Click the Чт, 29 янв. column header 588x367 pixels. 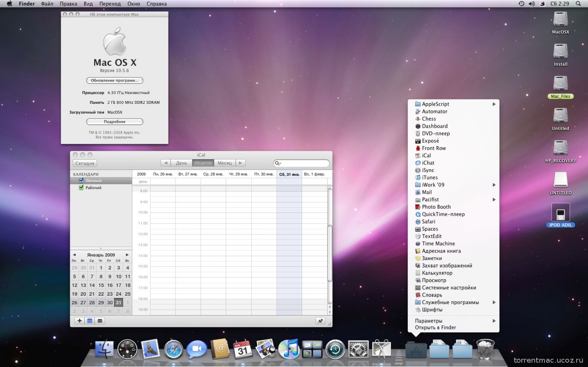238,174
